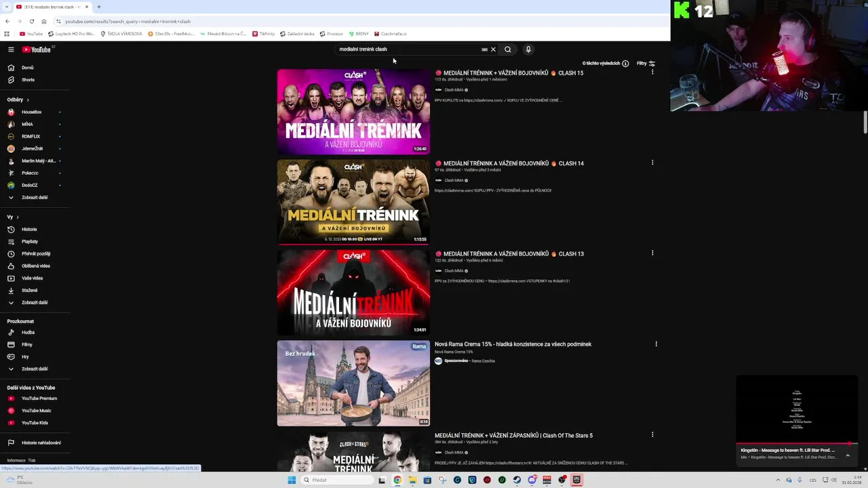Open the Filtry search filters
Image resolution: width=868 pixels, height=488 pixels.
click(646, 64)
